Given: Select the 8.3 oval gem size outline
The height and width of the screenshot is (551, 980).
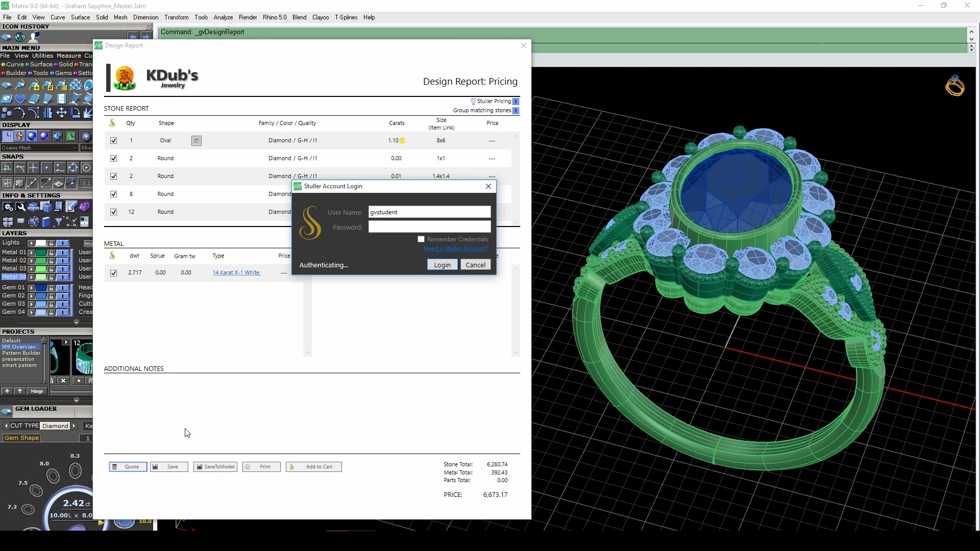Looking at the screenshot, I should coord(75,470).
